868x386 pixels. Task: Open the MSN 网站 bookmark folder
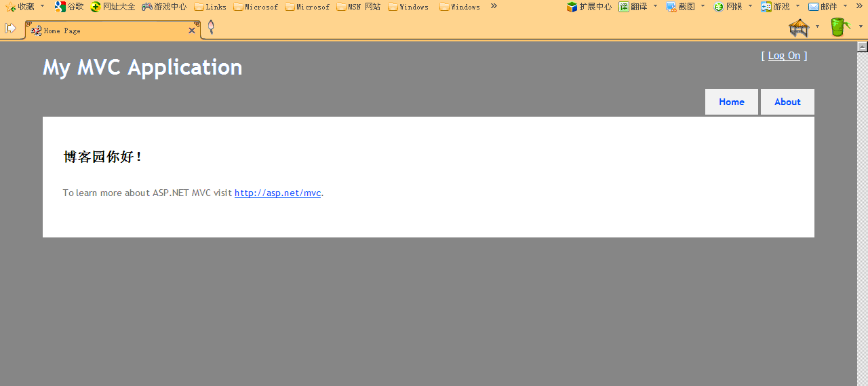(359, 7)
